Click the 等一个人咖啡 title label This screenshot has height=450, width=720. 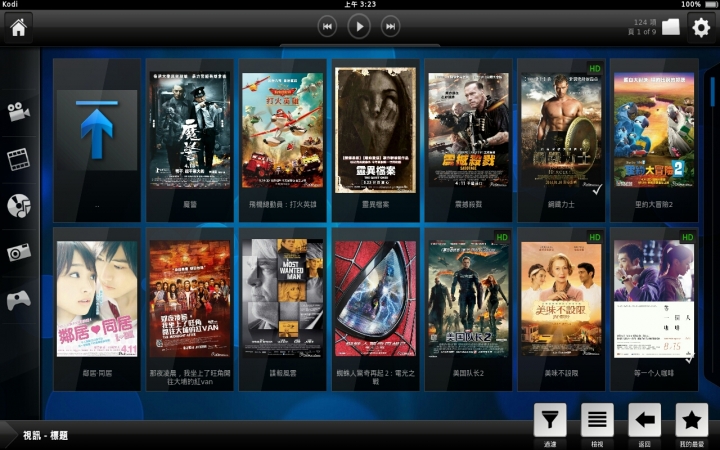coord(654,373)
